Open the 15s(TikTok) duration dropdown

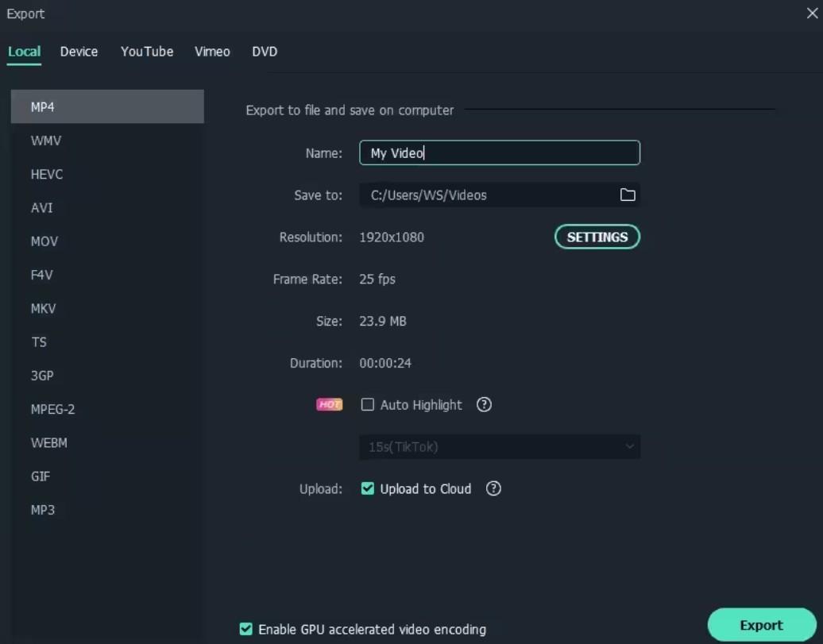pyautogui.click(x=500, y=446)
